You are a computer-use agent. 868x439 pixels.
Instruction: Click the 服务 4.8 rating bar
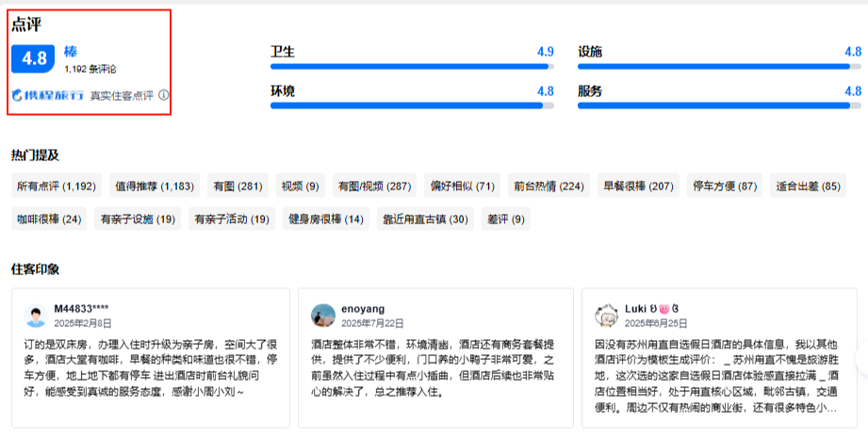click(719, 105)
